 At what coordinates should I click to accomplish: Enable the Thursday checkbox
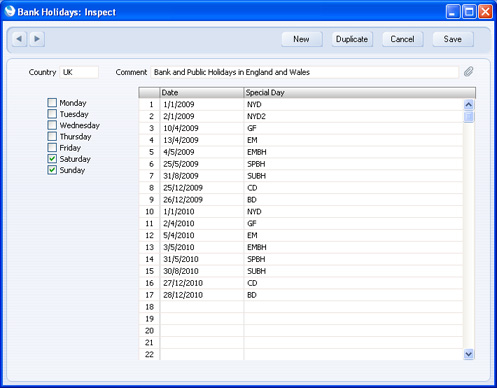pyautogui.click(x=52, y=136)
